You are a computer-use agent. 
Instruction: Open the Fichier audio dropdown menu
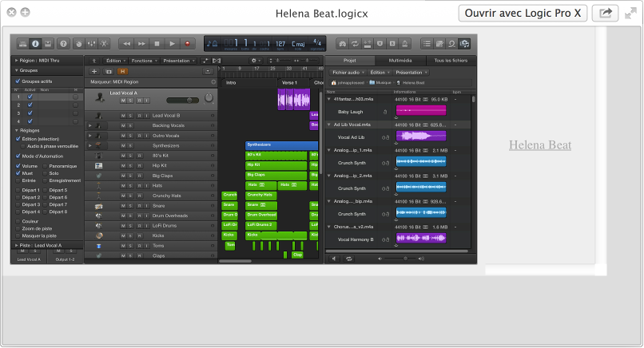[x=348, y=72]
